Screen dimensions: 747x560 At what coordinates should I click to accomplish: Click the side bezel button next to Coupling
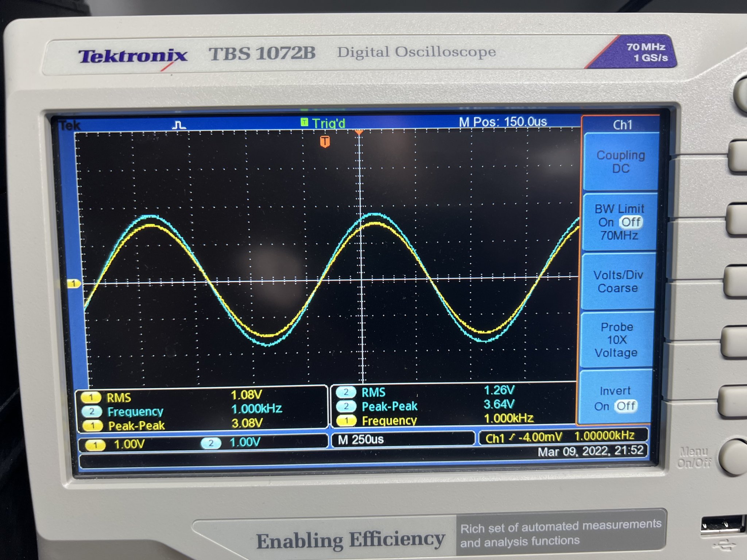coord(738,156)
